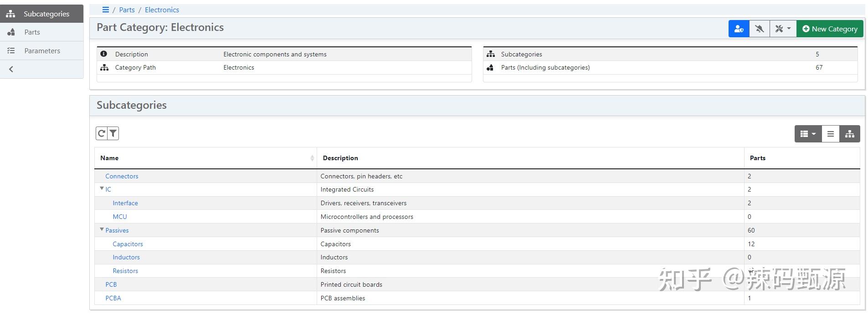Viewport: 868px width, 314px height.
Task: Click the blue category owner icon
Action: (x=739, y=29)
